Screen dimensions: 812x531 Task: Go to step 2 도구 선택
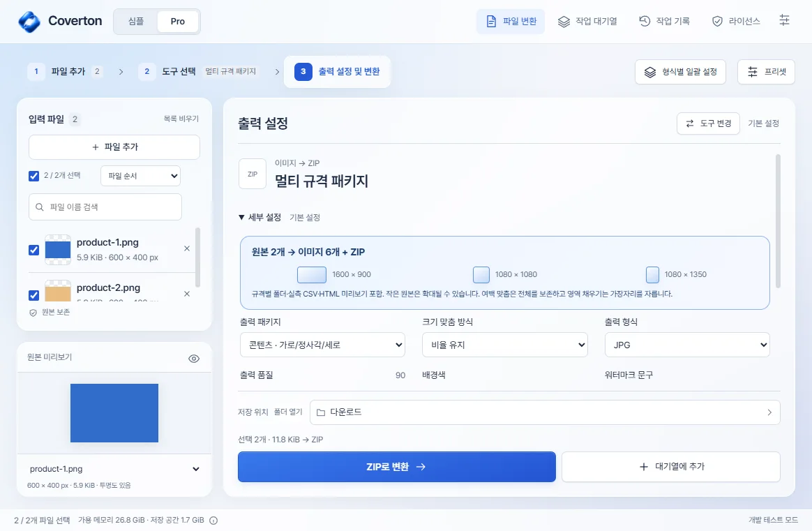[198, 71]
